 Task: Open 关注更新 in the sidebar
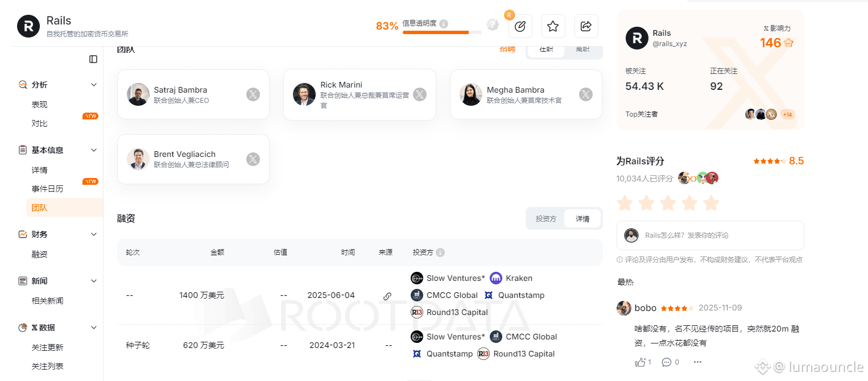(48, 347)
